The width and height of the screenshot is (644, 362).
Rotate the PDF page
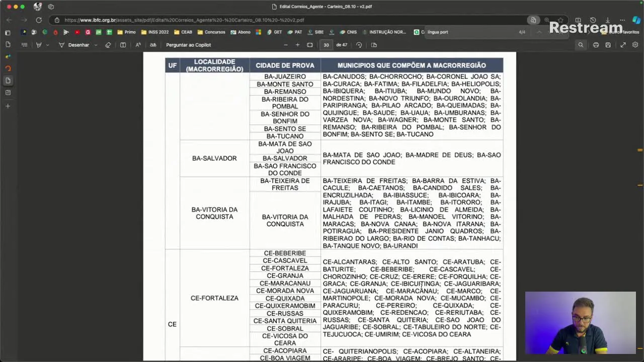359,45
